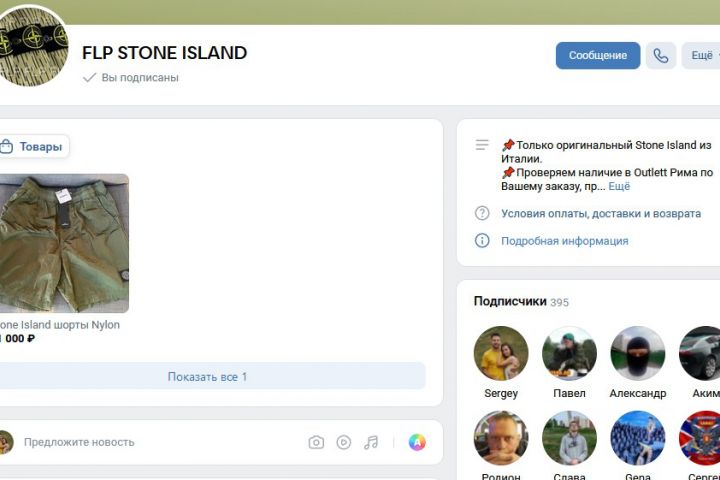Click the info circle icon

482,240
